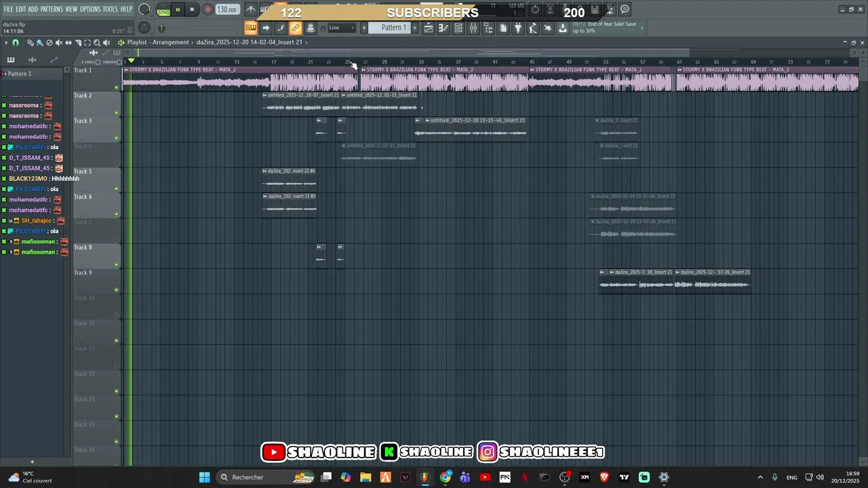Open the ADD menu
The image size is (868, 488).
coord(33,9)
